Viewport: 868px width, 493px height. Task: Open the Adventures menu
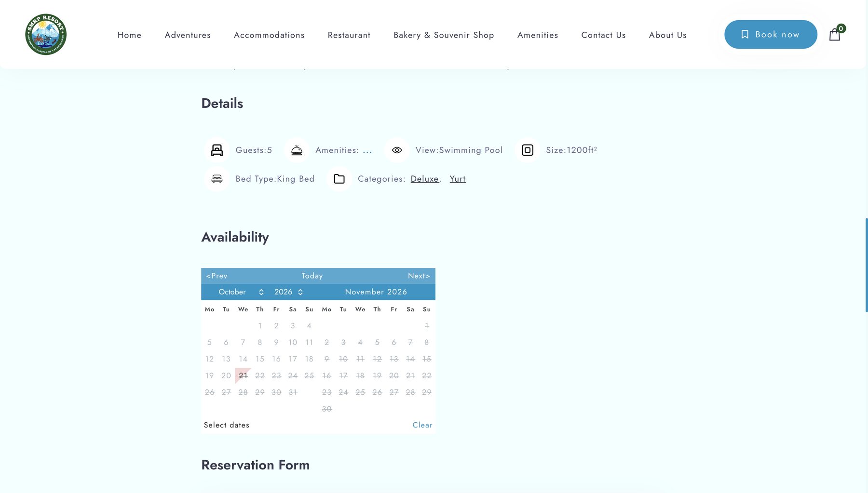pyautogui.click(x=188, y=35)
